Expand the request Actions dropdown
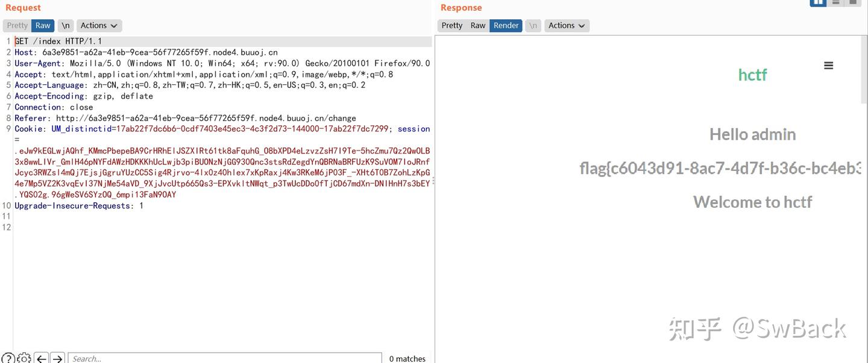This screenshot has height=363, width=868. (x=99, y=25)
